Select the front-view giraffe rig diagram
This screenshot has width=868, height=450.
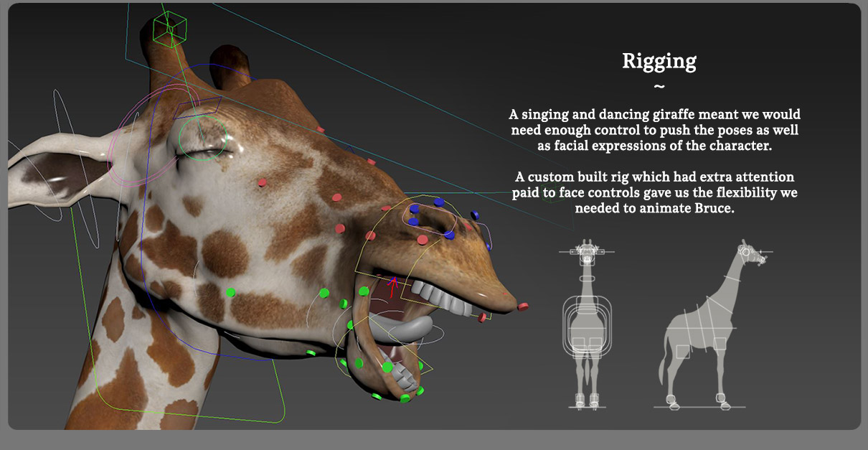click(588, 324)
